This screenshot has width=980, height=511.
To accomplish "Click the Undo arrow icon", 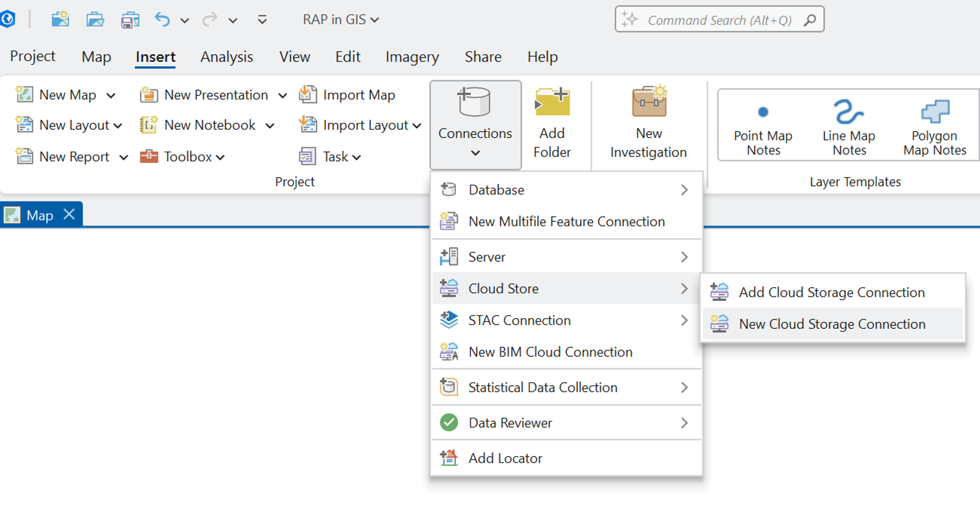I will coord(162,19).
